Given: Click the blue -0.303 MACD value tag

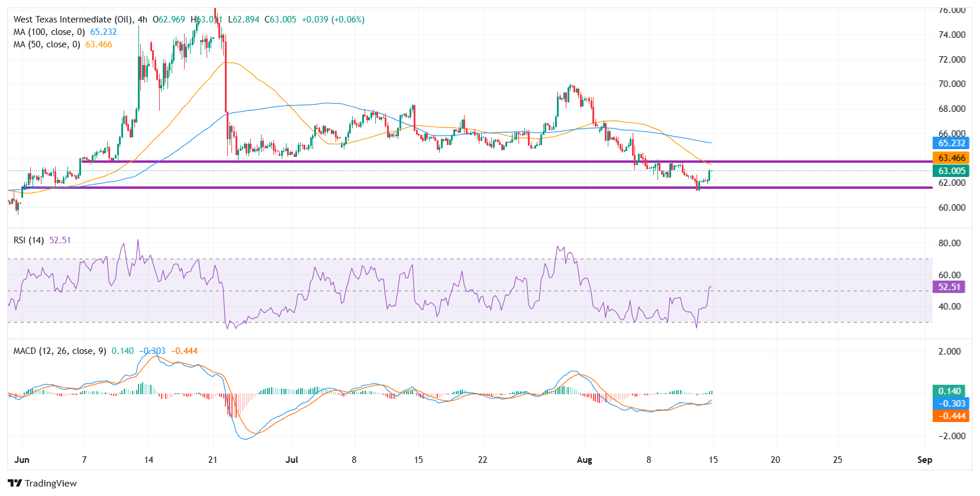Looking at the screenshot, I should click(x=950, y=404).
